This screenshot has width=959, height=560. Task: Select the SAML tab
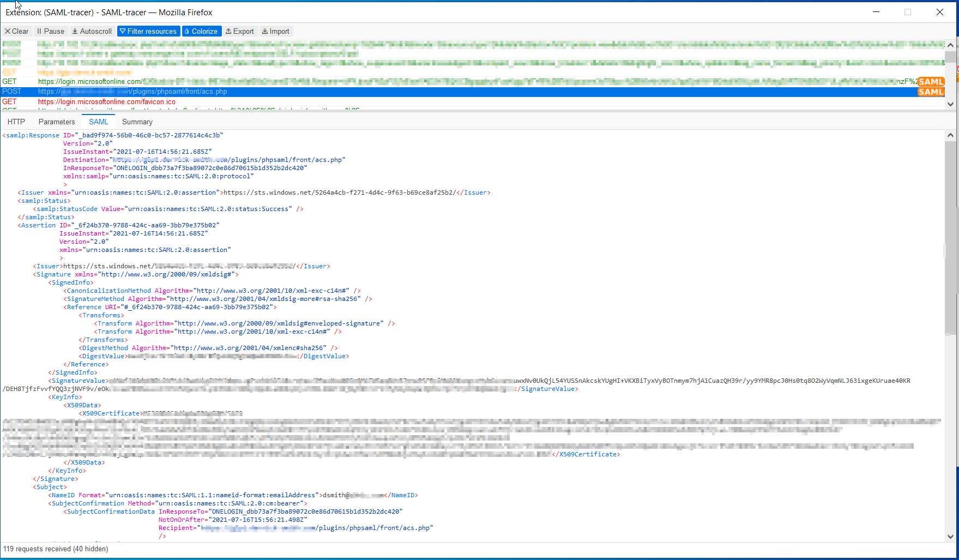click(x=98, y=121)
